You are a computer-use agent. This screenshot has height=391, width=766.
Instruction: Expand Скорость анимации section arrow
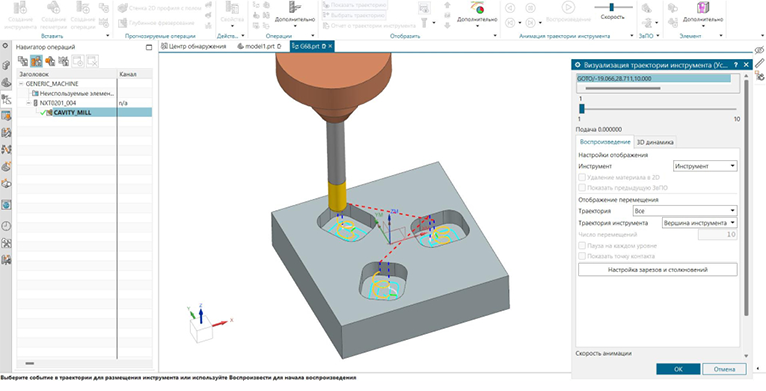pyautogui.click(x=745, y=355)
